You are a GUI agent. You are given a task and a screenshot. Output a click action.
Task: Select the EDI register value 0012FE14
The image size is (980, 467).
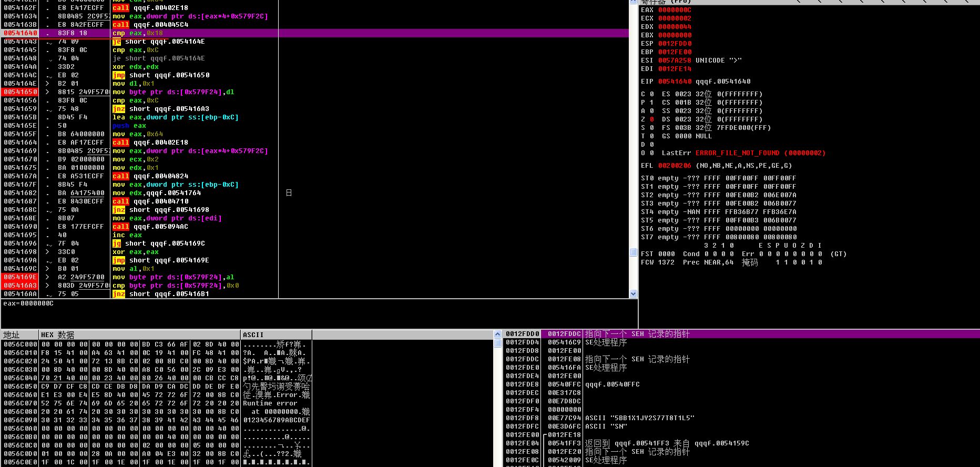click(x=675, y=69)
